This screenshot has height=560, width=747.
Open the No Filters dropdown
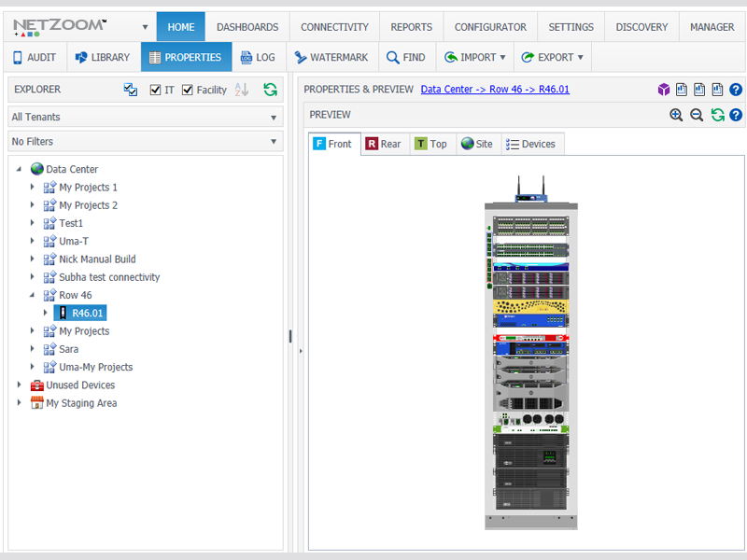146,142
